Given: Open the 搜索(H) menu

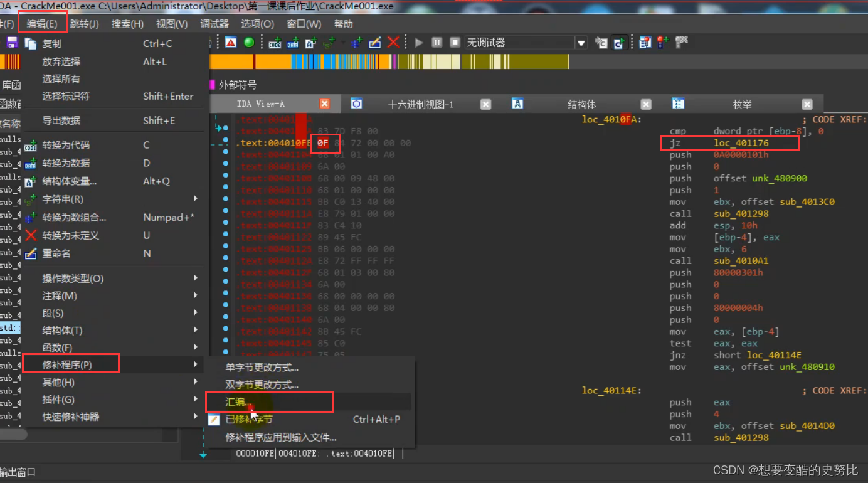Looking at the screenshot, I should click(x=127, y=24).
